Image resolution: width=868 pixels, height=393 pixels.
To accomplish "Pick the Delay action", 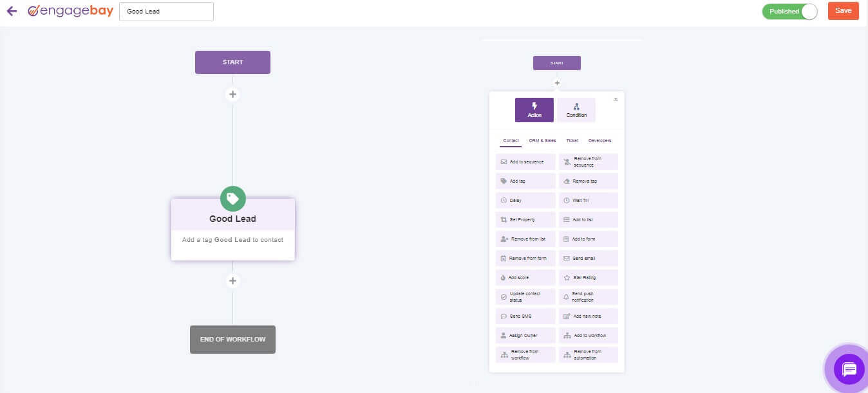I will [x=525, y=201].
